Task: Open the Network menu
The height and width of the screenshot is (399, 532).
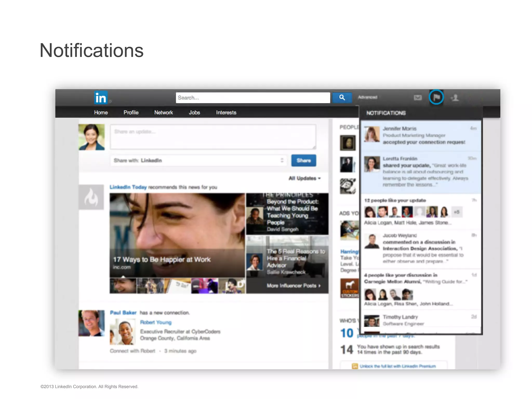Action: (x=163, y=112)
